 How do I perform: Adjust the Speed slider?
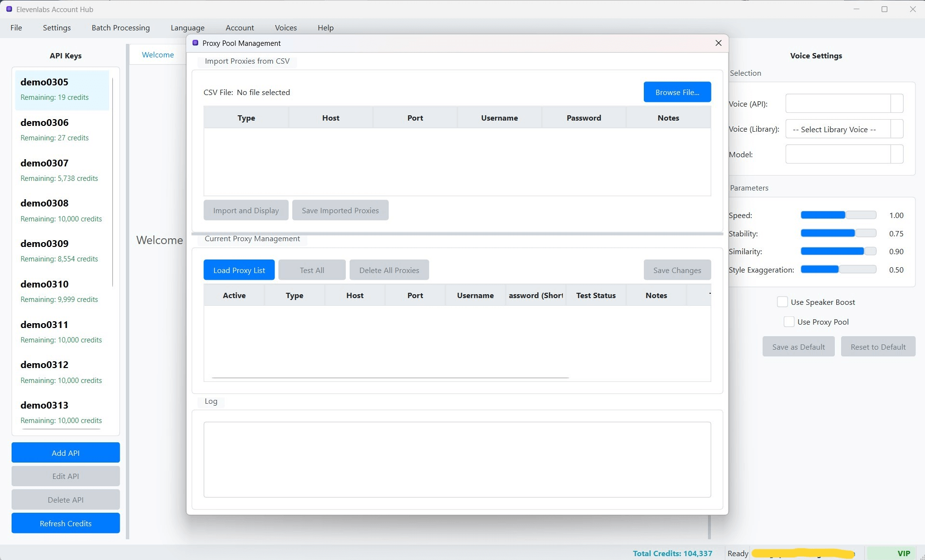838,215
